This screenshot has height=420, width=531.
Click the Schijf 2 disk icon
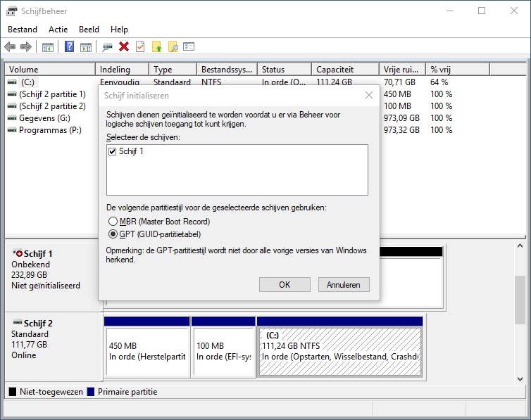[x=18, y=323]
